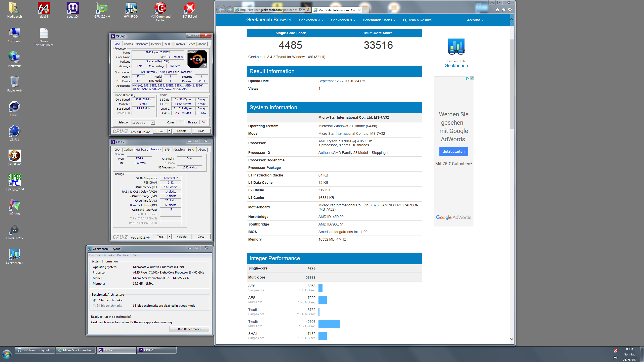Click the browser address bar URL field
This screenshot has width=644, height=362.
268,10
